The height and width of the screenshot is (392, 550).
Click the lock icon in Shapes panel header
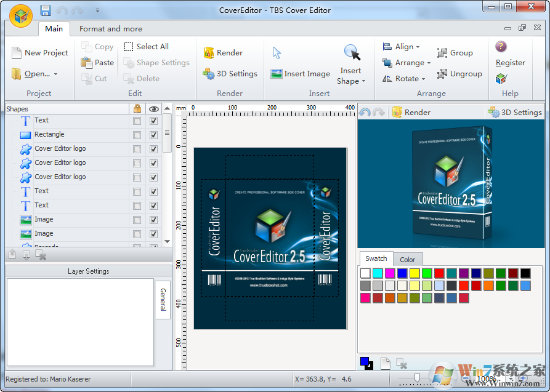pos(137,109)
